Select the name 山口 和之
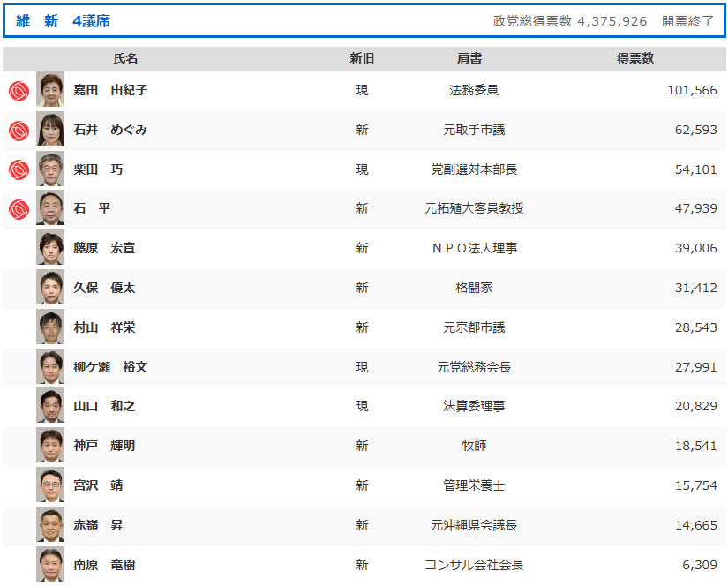This screenshot has height=586, width=728. 104,406
